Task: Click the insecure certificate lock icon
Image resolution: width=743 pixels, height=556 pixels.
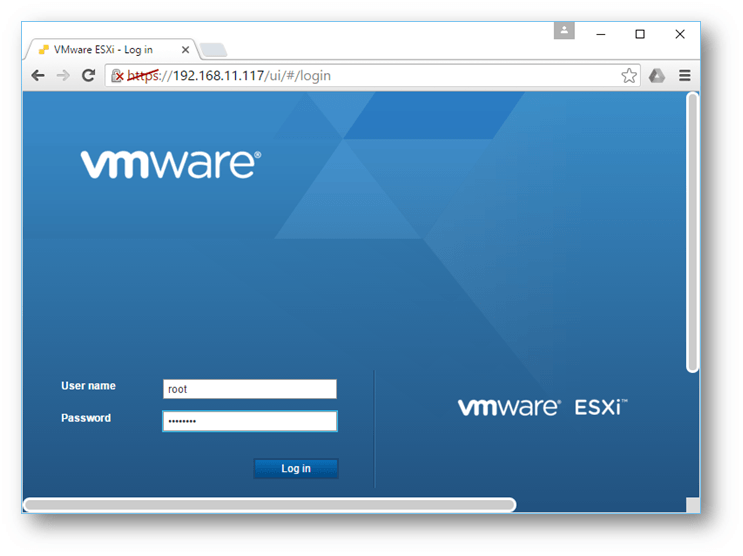Action: [x=117, y=75]
